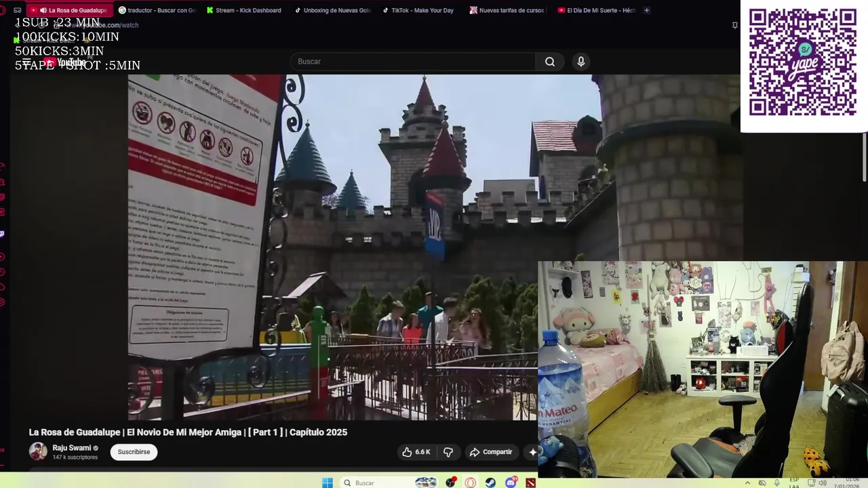The width and height of the screenshot is (868, 488).
Task: Switch to the La Rosa de Guadalupe tab
Action: click(x=70, y=10)
